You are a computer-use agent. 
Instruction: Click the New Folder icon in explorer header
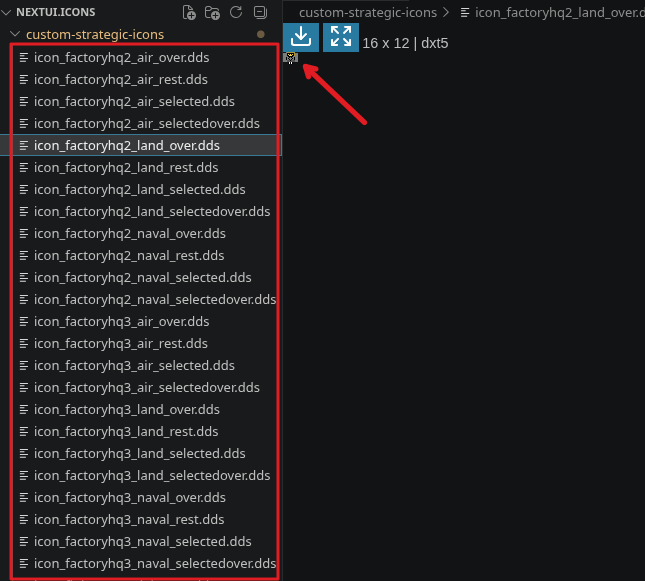(x=212, y=12)
